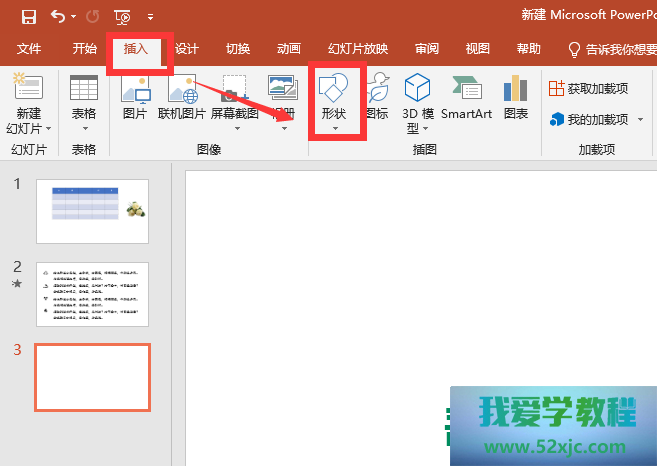
Task: Click the 图标 icons button
Action: point(377,98)
